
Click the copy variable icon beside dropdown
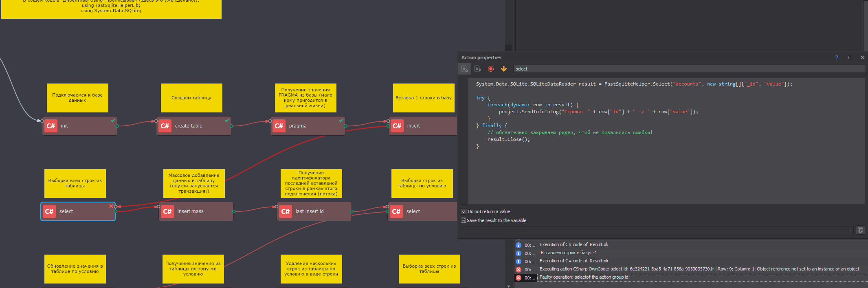point(860,230)
